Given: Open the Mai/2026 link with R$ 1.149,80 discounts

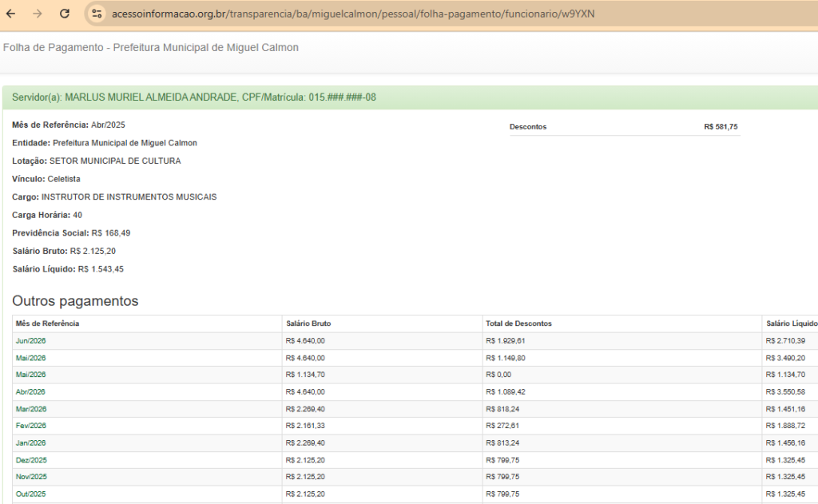Looking at the screenshot, I should (31, 358).
